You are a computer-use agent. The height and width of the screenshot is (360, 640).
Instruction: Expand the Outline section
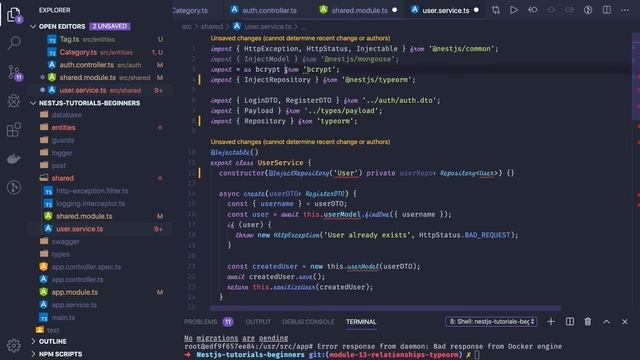coord(53,341)
